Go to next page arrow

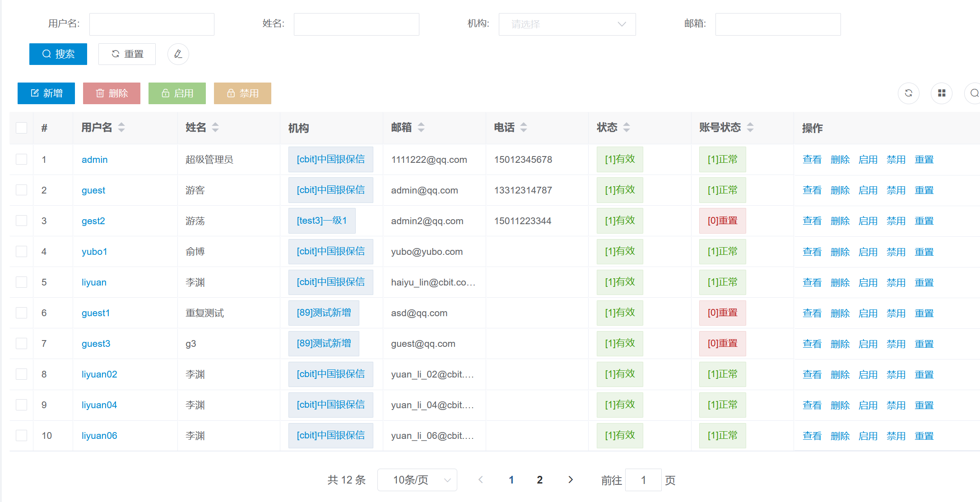point(571,479)
